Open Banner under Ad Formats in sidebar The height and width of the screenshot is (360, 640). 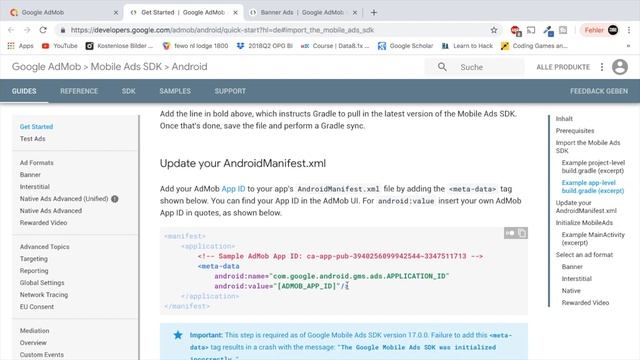coord(30,175)
